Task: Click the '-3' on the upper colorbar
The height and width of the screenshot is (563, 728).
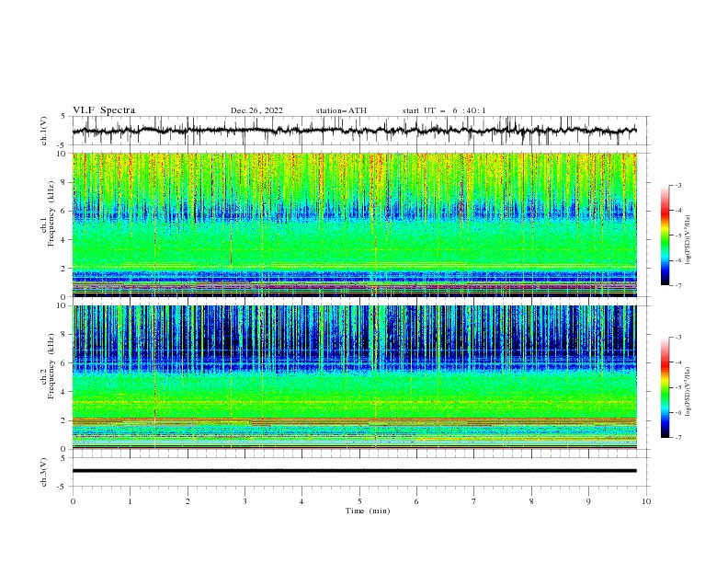Action: click(678, 185)
